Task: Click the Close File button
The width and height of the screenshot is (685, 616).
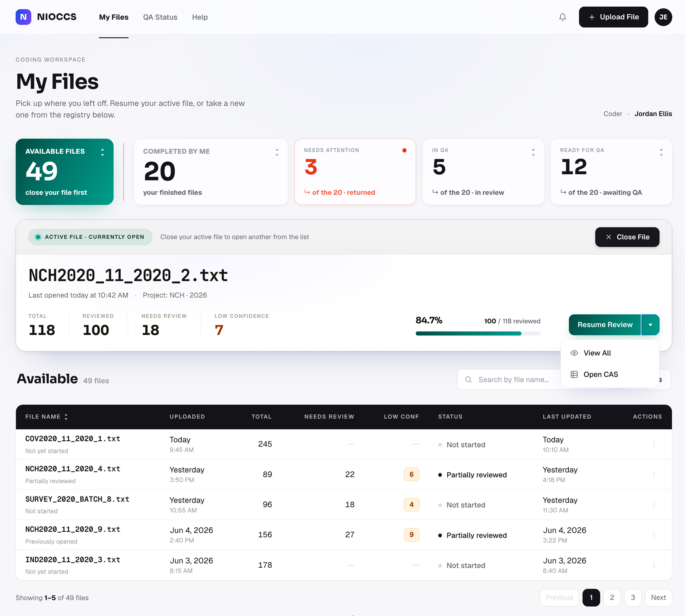Action: [627, 237]
